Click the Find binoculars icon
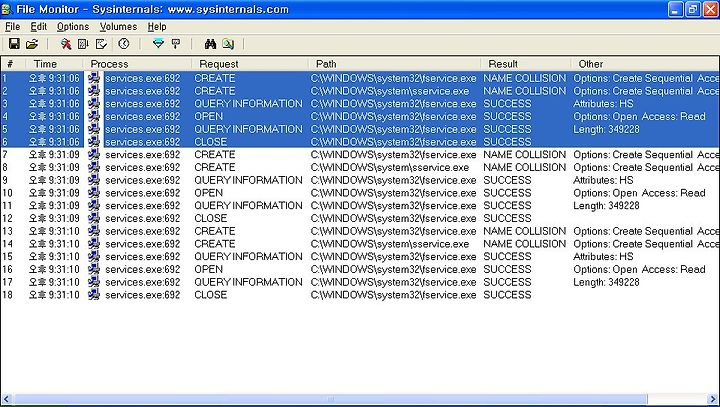Image resolution: width=720 pixels, height=407 pixels. click(x=210, y=44)
